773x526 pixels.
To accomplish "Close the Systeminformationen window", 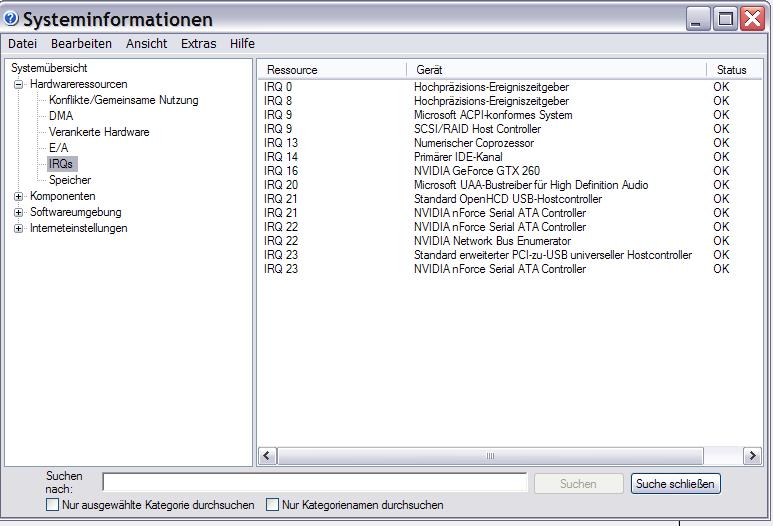I will click(x=752, y=19).
